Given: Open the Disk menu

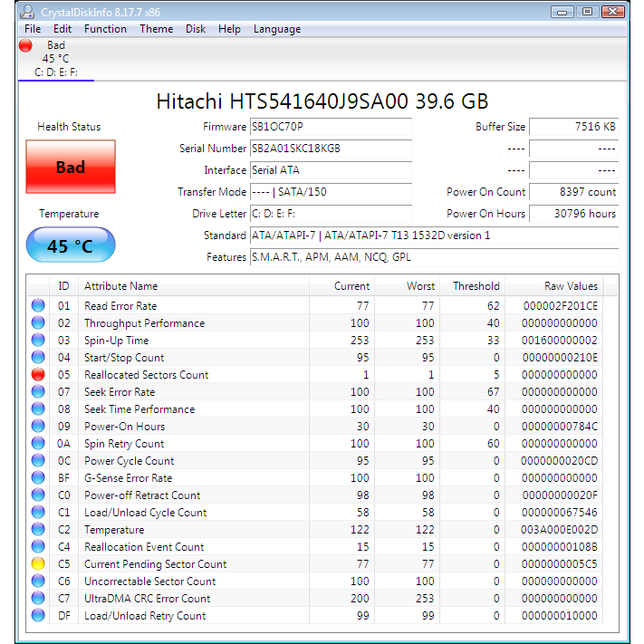Looking at the screenshot, I should [196, 29].
